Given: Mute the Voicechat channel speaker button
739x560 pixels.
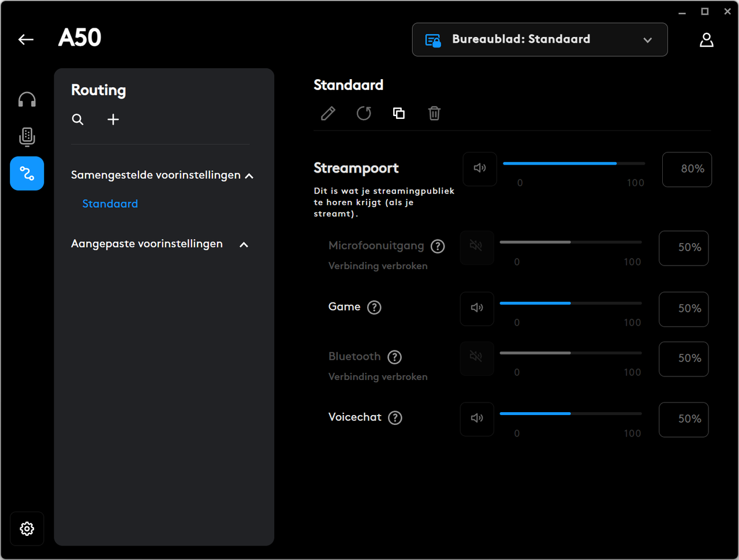Looking at the screenshot, I should click(477, 419).
